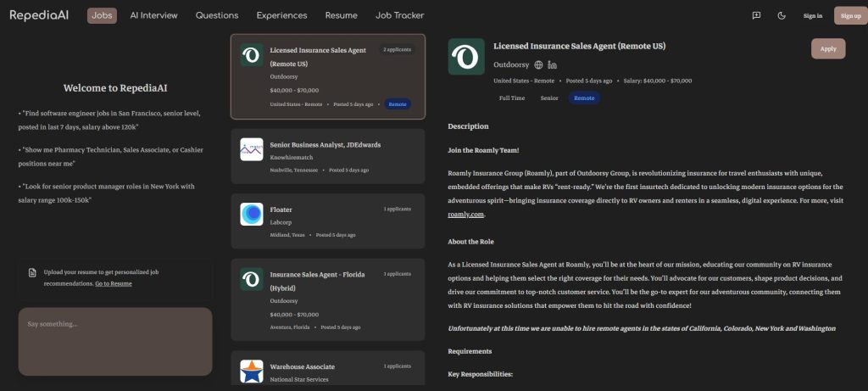Click the Sign in button

(x=813, y=15)
